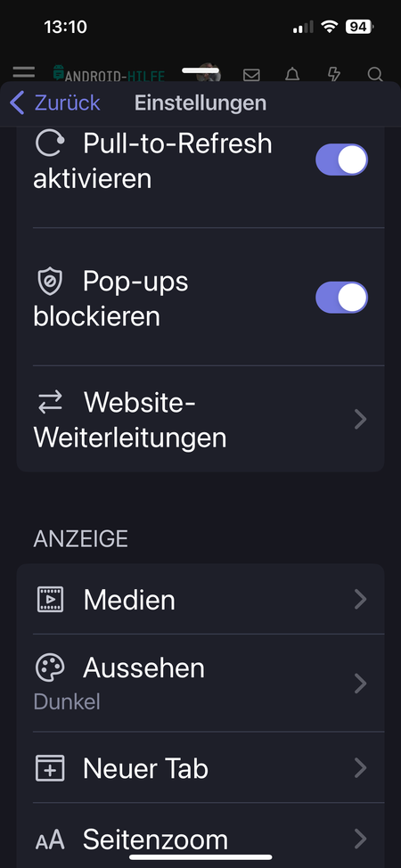The width and height of the screenshot is (401, 868).
Task: Tap the Pop-ups shield icon
Action: [50, 282]
